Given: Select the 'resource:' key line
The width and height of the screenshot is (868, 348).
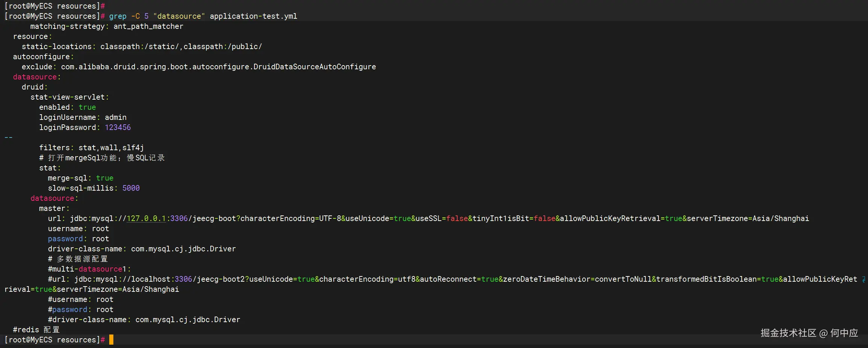Looking at the screenshot, I should tap(33, 36).
